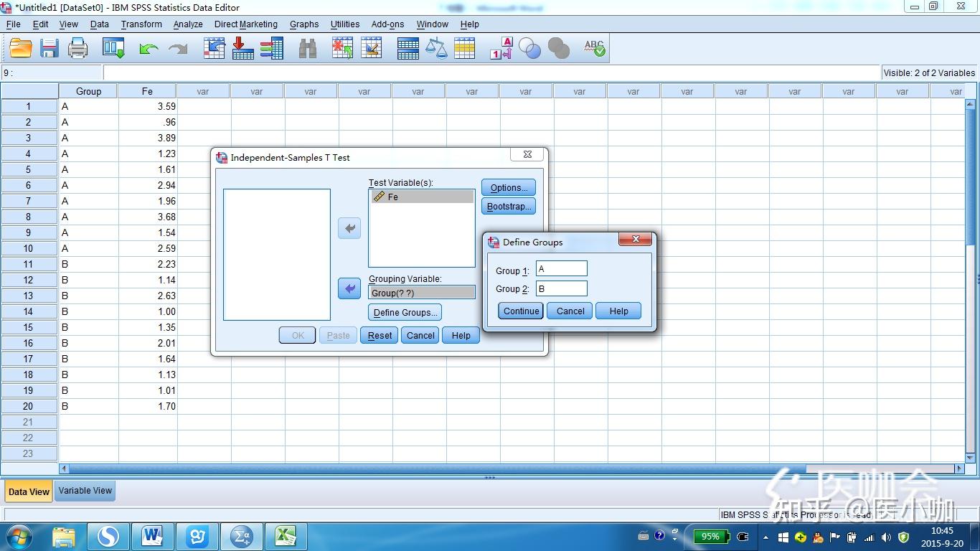Open the Windows Start menu

pyautogui.click(x=19, y=536)
